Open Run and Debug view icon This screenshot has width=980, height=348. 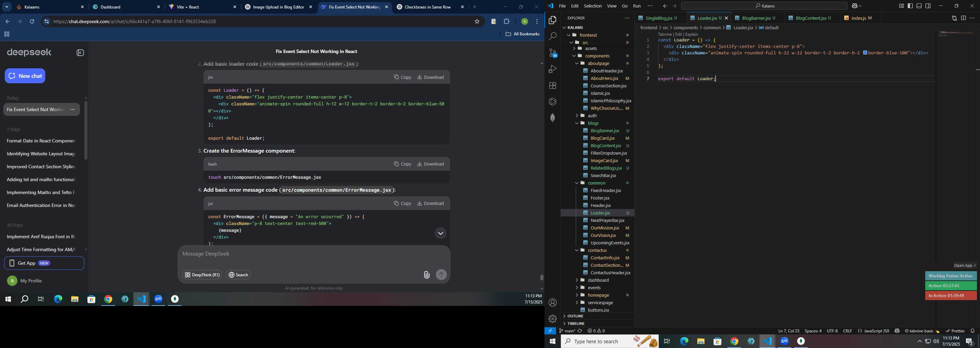[552, 69]
